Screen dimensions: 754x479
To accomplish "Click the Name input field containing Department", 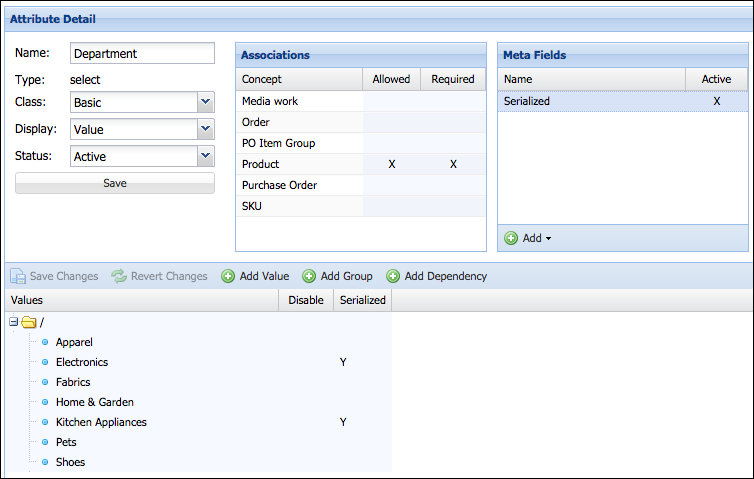I will pos(142,53).
